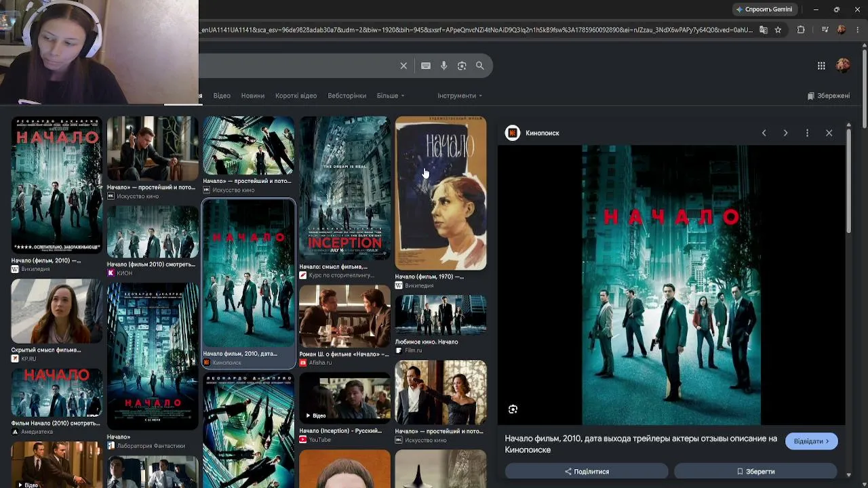Expand the Інструменти dropdown
The image size is (868, 488).
point(460,96)
